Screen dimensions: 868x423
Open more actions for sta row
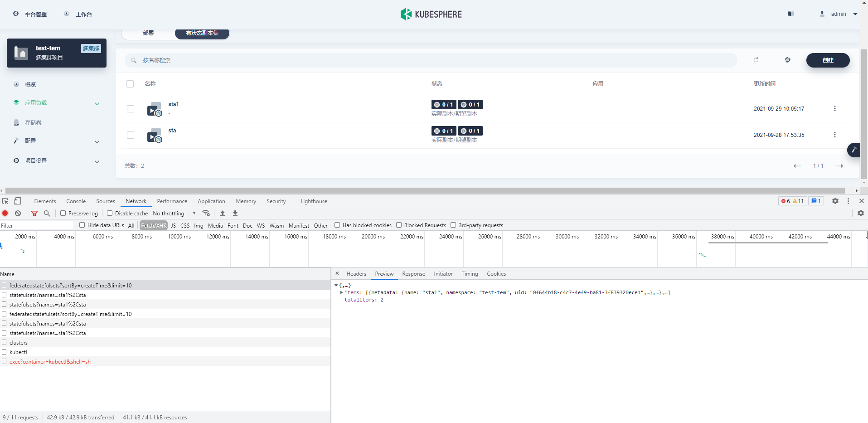tap(834, 135)
